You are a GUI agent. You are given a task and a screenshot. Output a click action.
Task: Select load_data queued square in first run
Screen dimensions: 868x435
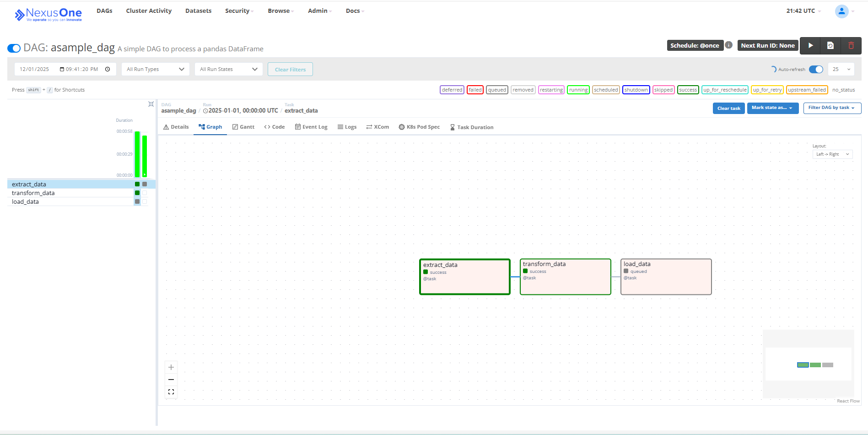[x=137, y=201]
